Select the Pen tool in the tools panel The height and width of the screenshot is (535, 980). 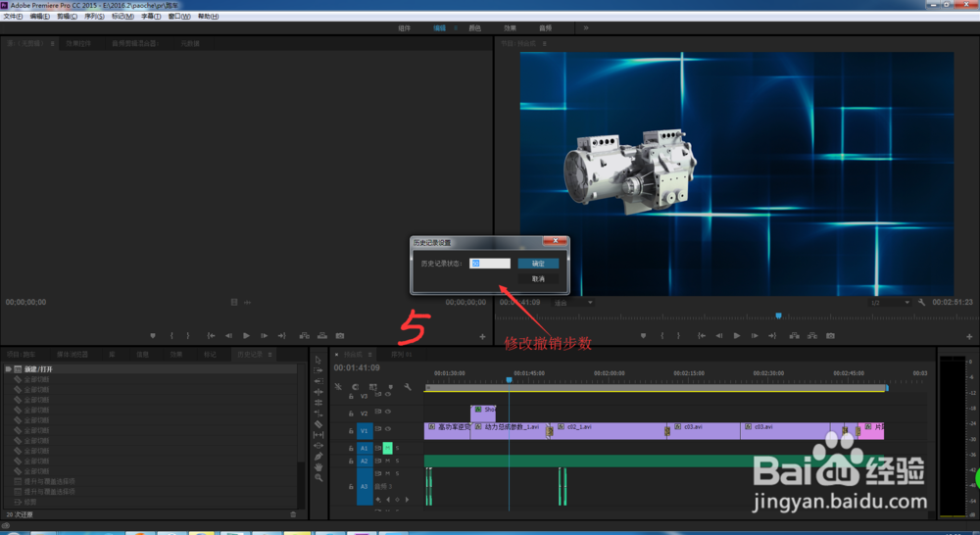click(318, 456)
